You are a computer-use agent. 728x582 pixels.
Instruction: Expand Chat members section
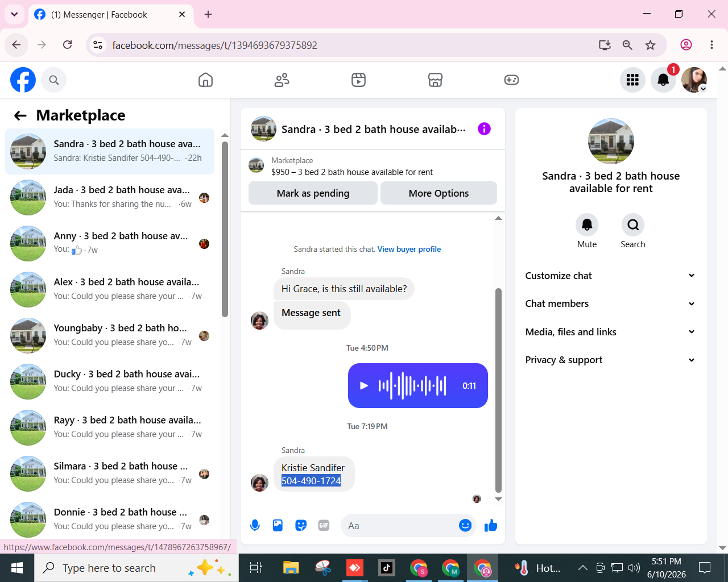tap(611, 304)
